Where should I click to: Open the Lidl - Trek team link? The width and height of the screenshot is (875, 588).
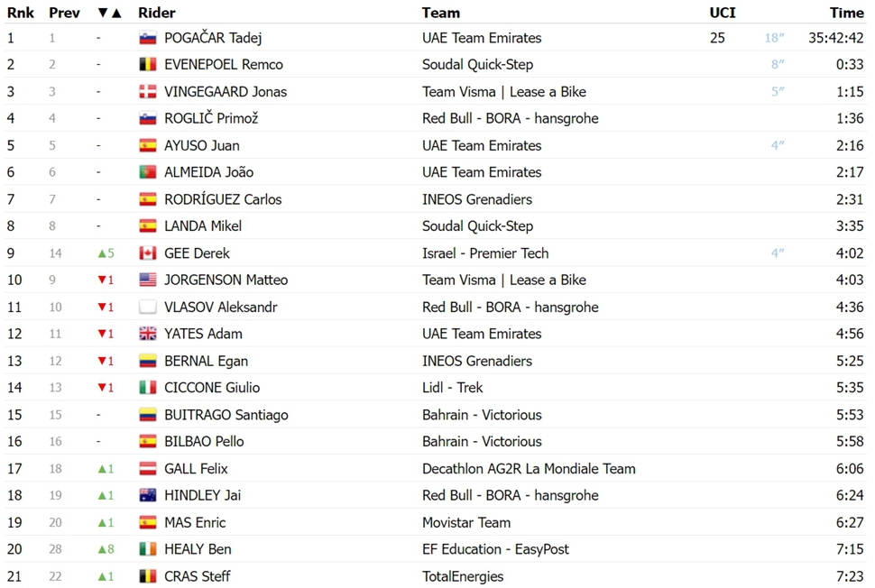[452, 388]
